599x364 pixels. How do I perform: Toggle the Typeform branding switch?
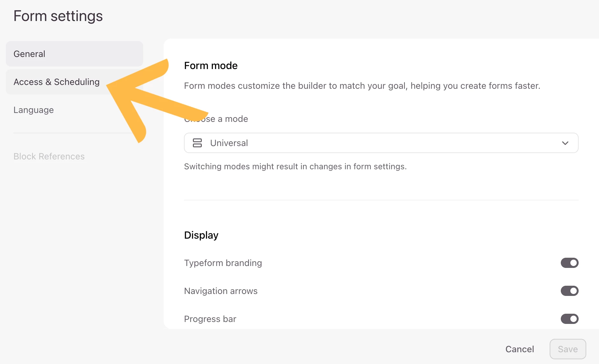[569, 263]
